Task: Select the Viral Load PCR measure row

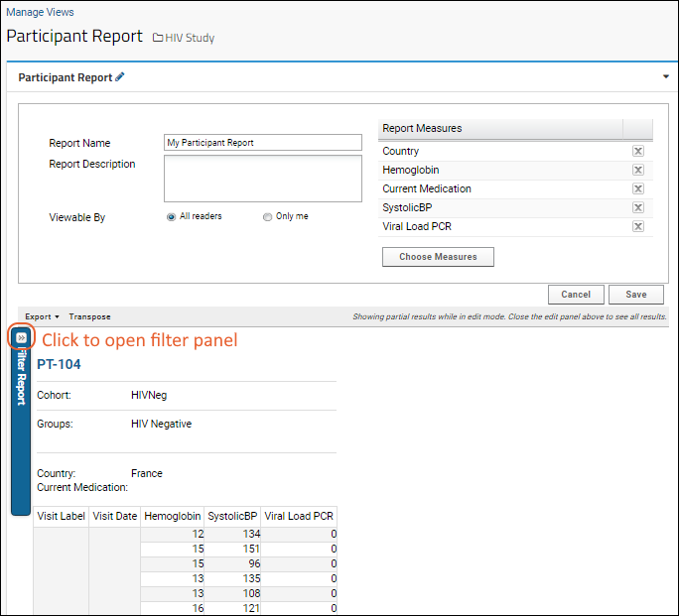Action: [515, 226]
